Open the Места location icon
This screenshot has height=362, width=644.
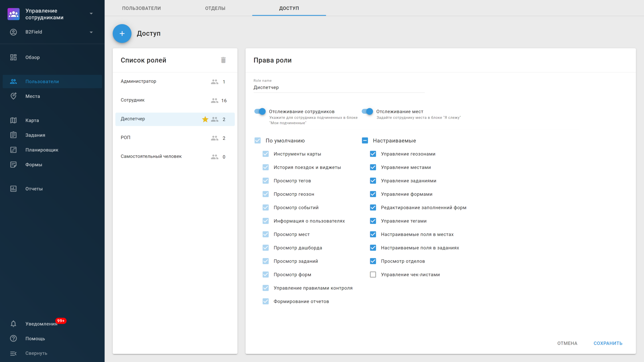click(13, 96)
